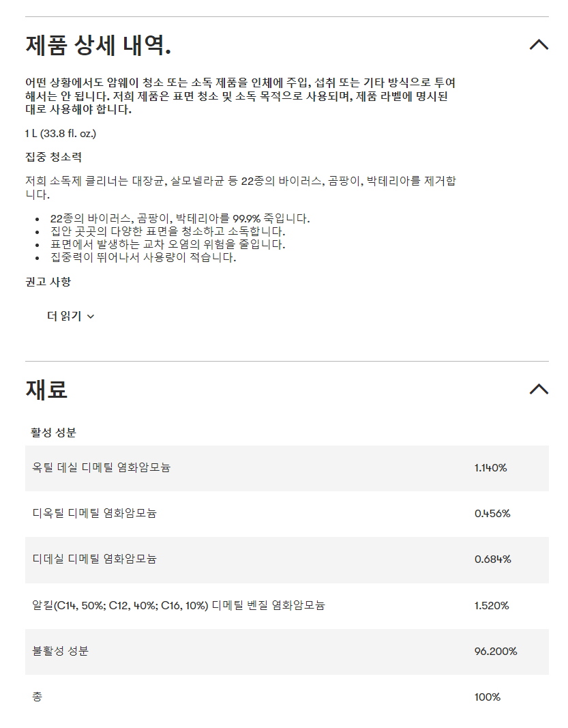This screenshot has width=568, height=728.
Task: Collapse the 재료 section chevron
Action: point(538,389)
